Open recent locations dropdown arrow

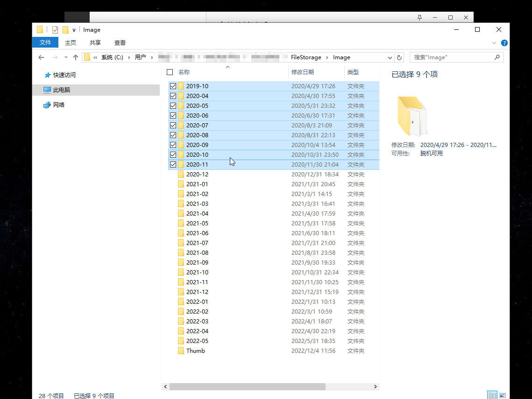tap(66, 57)
